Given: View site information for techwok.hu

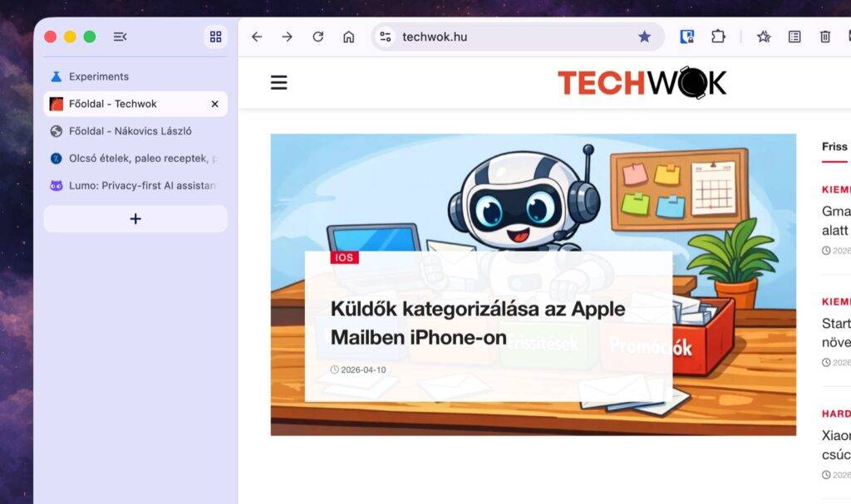Looking at the screenshot, I should (386, 37).
